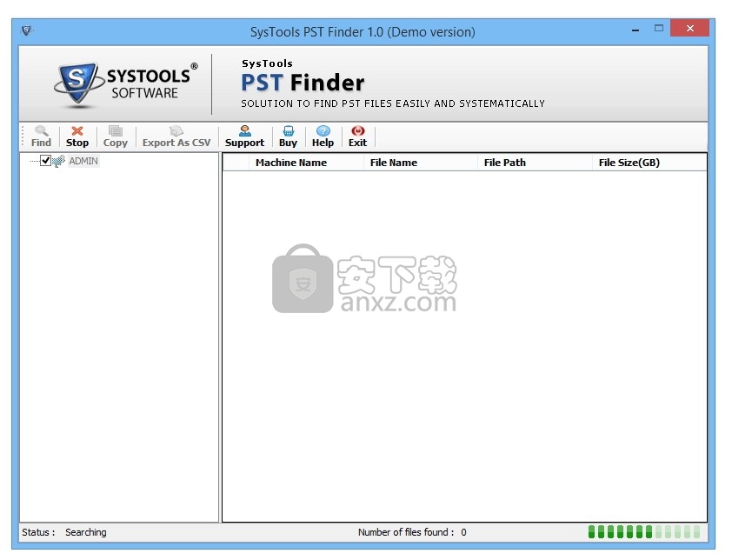Click the Find toolbar button
Image resolution: width=732 pixels, height=560 pixels.
click(x=41, y=137)
